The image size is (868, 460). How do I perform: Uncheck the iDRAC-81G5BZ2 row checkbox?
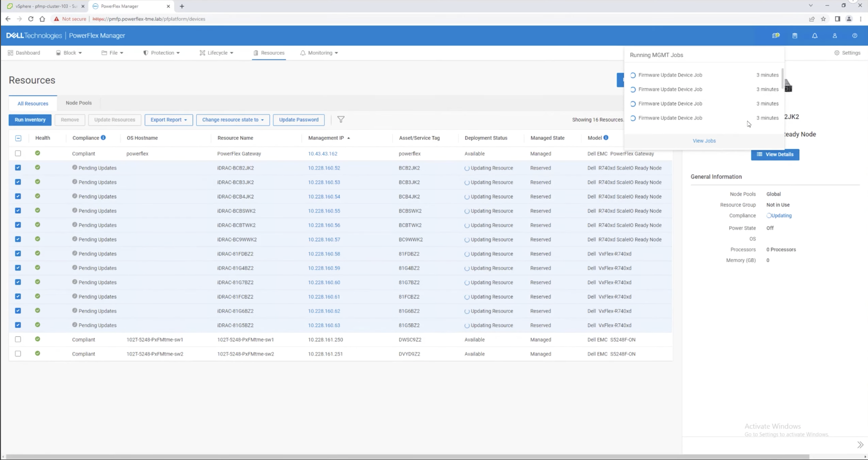(18, 325)
